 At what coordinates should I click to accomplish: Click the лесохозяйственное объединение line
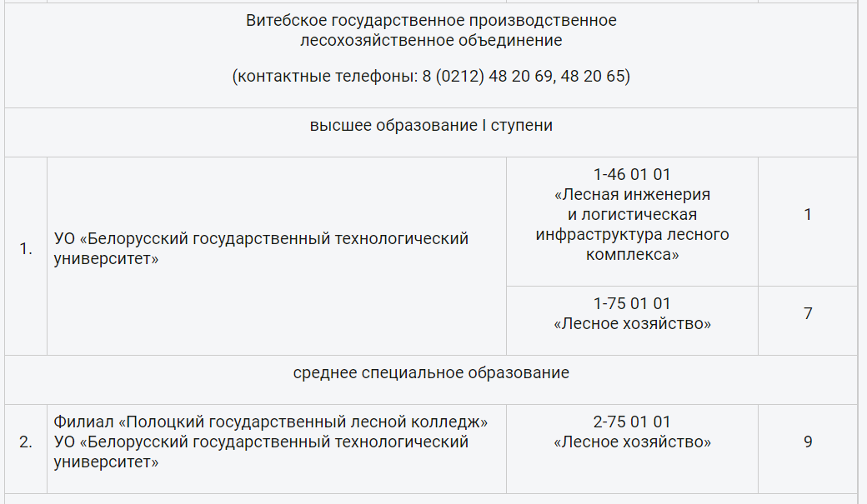(x=431, y=40)
